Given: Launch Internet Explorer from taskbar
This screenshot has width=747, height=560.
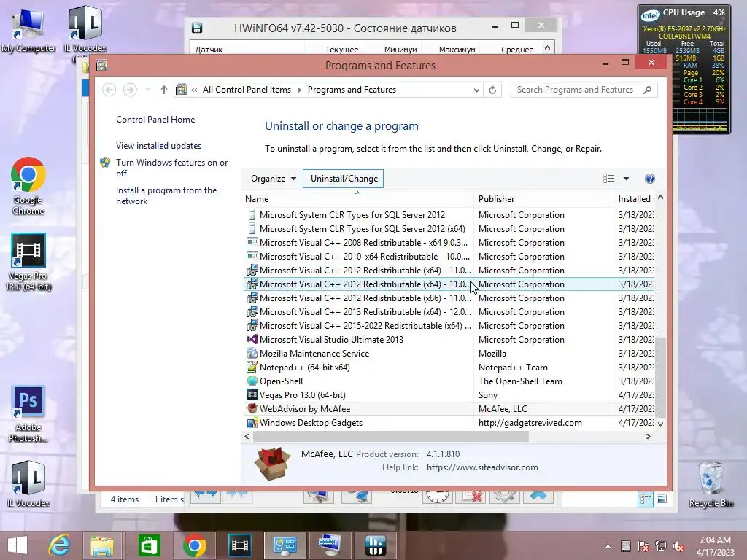Looking at the screenshot, I should tap(60, 545).
